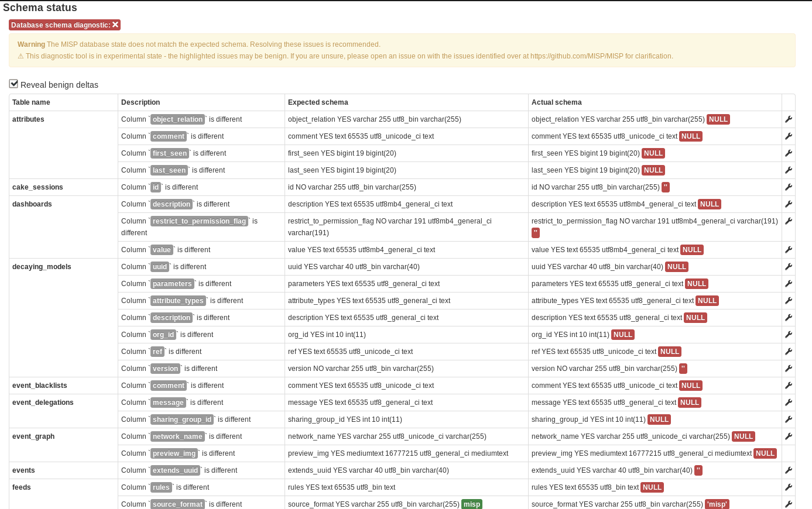The height and width of the screenshot is (509, 812).
Task: Click the wrench for dashboards description row
Action: click(x=788, y=204)
